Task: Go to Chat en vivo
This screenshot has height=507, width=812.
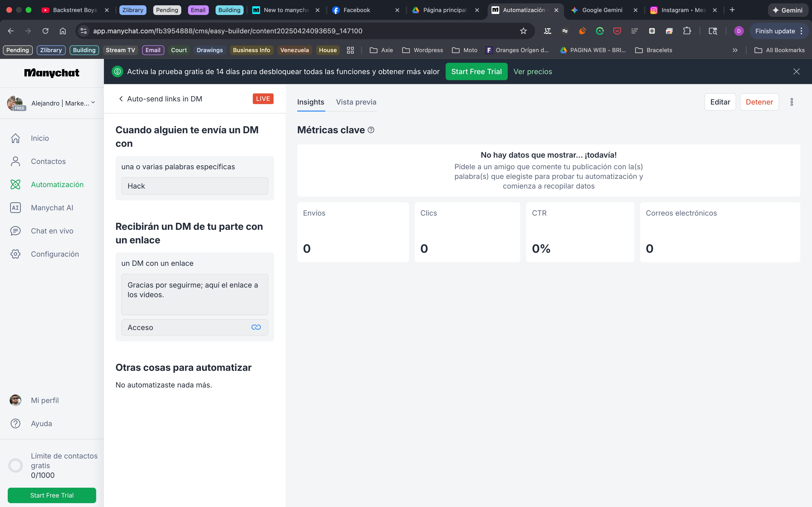Action: pos(52,231)
